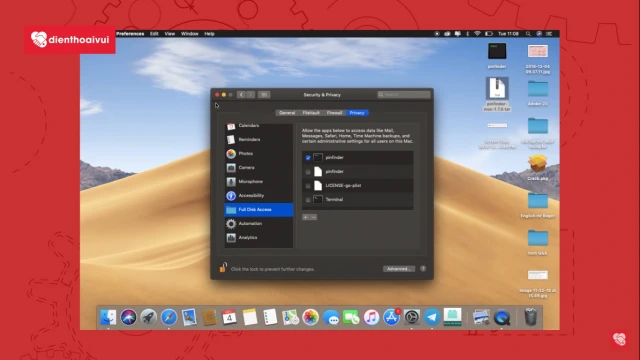Select Analytics in the privacy sidebar
Viewport: 640px width, 360px height.
pyautogui.click(x=258, y=238)
